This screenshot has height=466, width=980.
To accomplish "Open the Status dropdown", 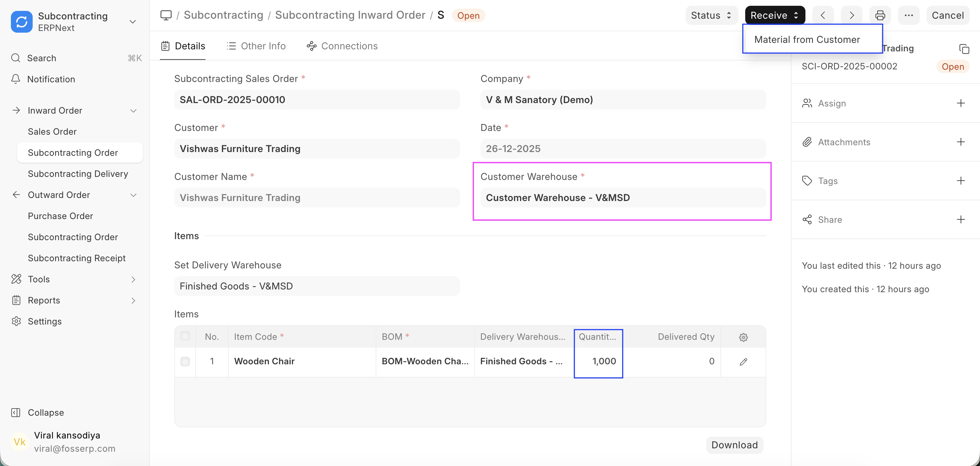I will pos(711,15).
